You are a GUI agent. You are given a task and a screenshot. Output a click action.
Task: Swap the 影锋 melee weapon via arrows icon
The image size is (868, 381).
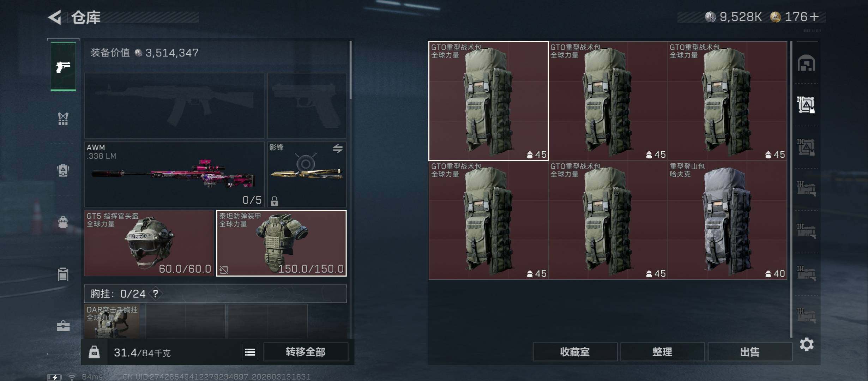[338, 149]
